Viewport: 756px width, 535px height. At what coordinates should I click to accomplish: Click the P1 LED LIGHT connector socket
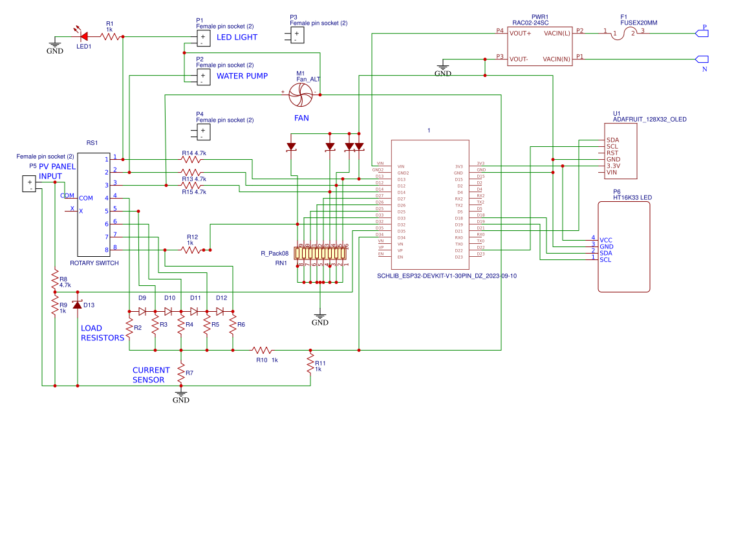pos(204,38)
